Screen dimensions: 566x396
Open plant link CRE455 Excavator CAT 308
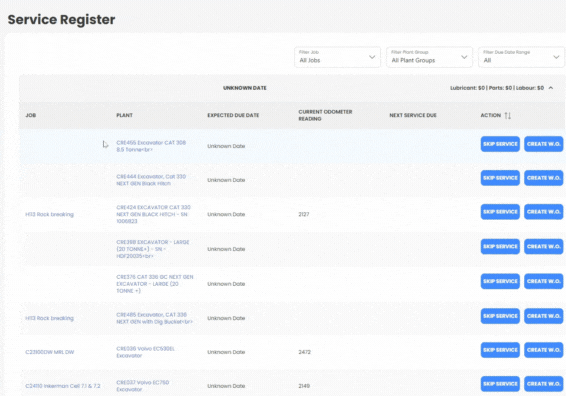click(151, 146)
